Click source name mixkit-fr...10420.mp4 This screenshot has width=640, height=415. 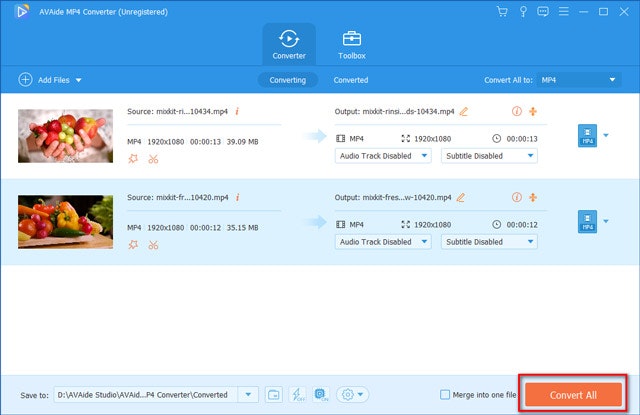pyautogui.click(x=192, y=198)
